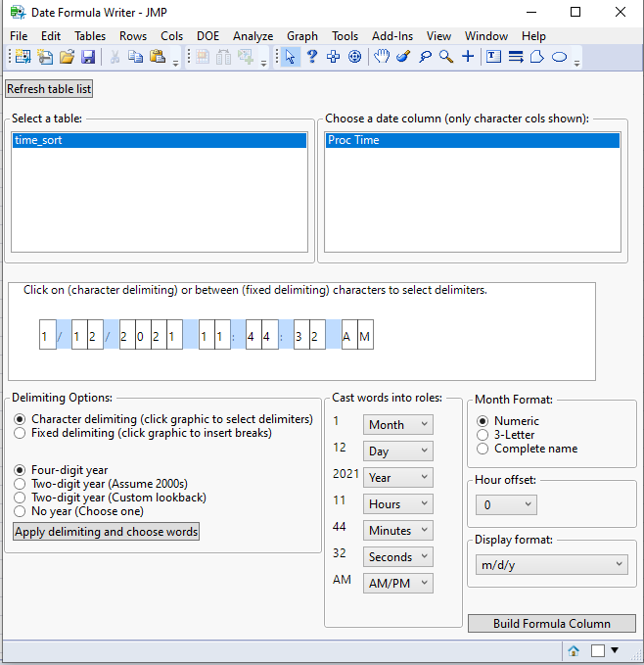Choose Two-digit year (Custom lookback)

click(x=20, y=498)
